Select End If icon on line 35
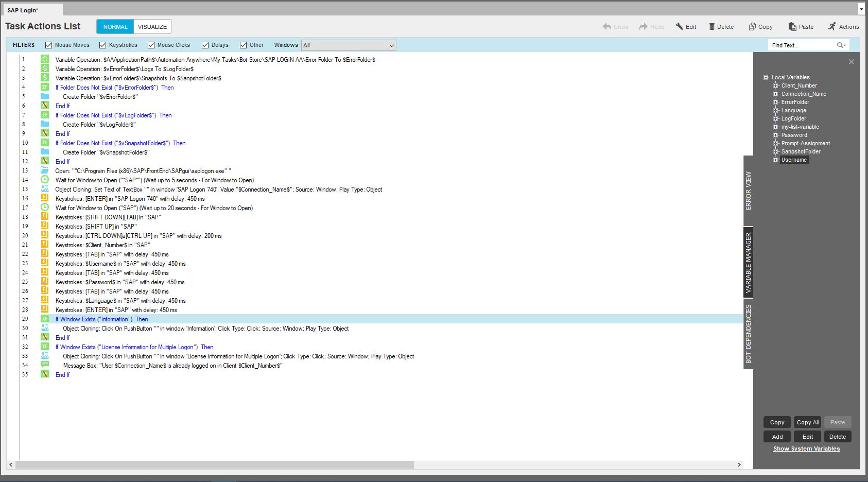 (45, 374)
